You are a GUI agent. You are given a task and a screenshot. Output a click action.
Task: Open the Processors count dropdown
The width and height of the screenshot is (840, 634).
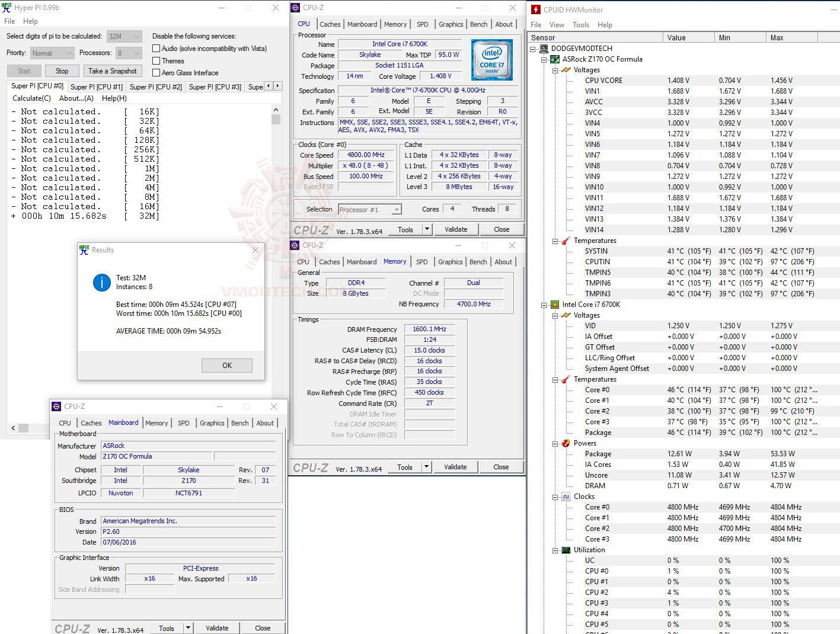[129, 53]
